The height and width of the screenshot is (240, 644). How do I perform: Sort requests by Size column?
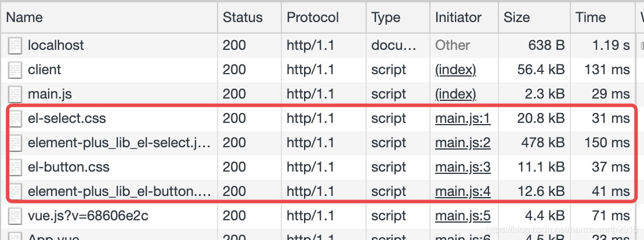(516, 17)
